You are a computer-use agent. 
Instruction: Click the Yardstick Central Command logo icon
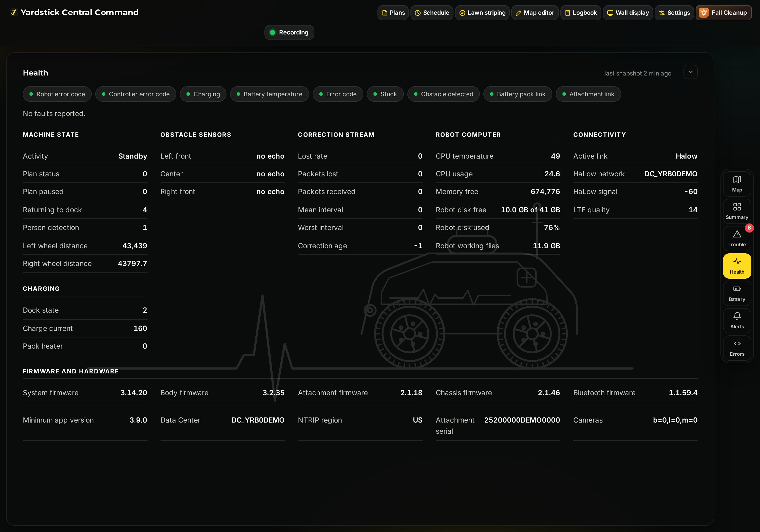pyautogui.click(x=14, y=12)
